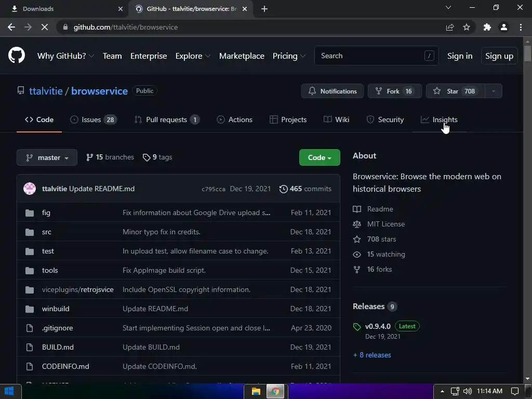Viewport: 532px width, 399px height.
Task: Click the scale icon beside MIT License
Action: click(356, 224)
